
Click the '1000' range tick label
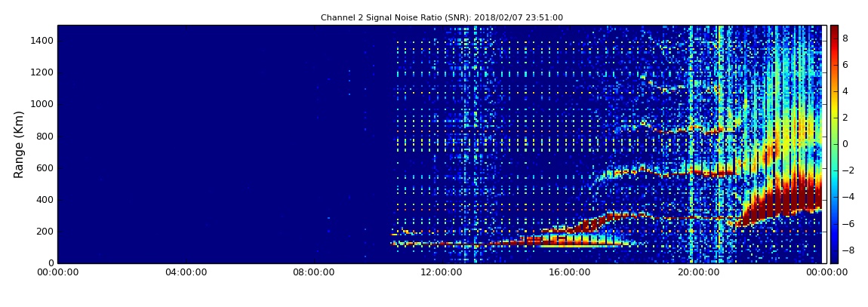click(x=42, y=104)
